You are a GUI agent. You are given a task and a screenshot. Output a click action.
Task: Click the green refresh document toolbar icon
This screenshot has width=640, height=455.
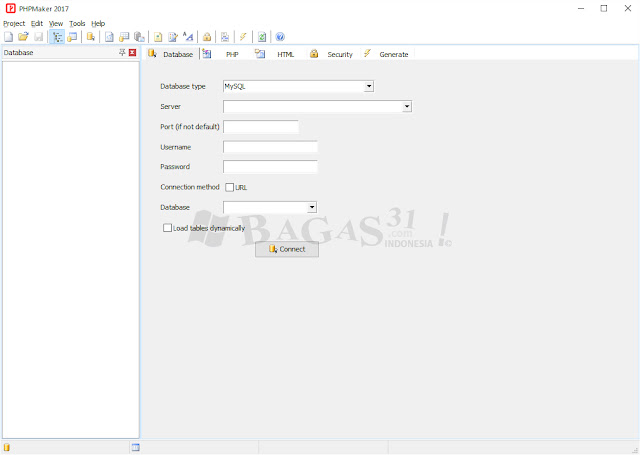click(x=262, y=37)
